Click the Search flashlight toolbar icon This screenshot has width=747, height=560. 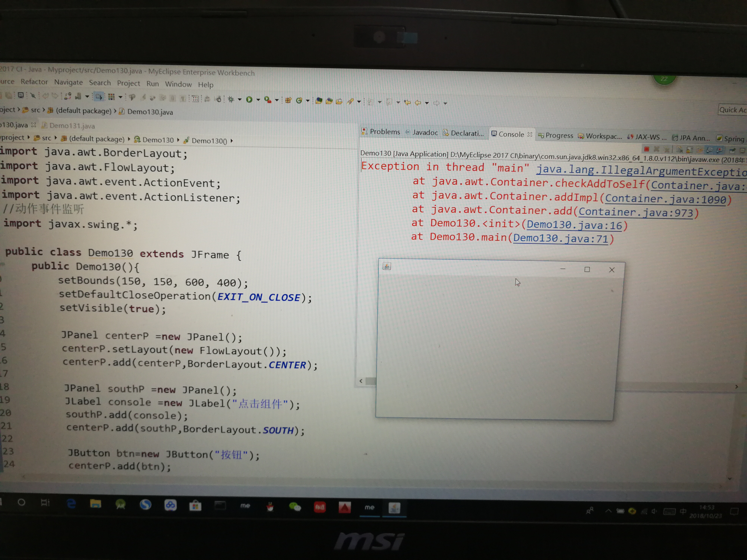[350, 101]
